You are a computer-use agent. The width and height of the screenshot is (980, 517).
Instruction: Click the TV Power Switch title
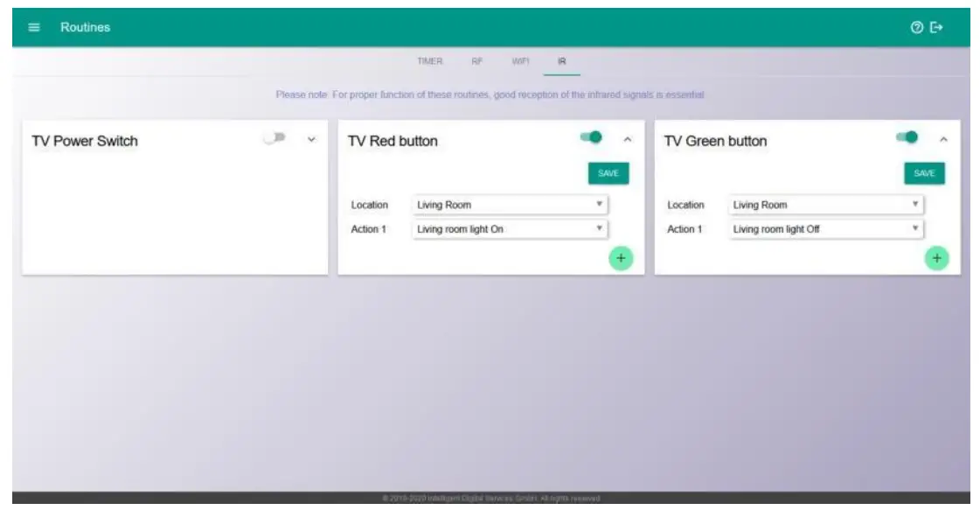pyautogui.click(x=85, y=141)
